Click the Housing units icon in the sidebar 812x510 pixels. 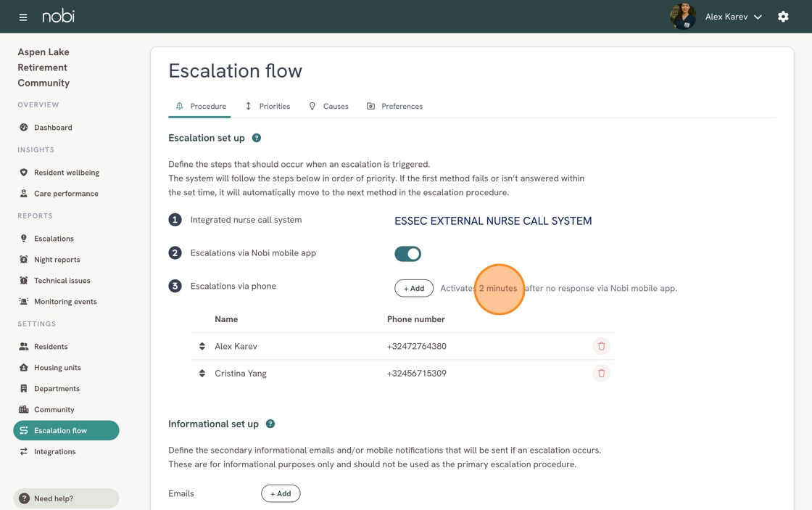click(23, 368)
